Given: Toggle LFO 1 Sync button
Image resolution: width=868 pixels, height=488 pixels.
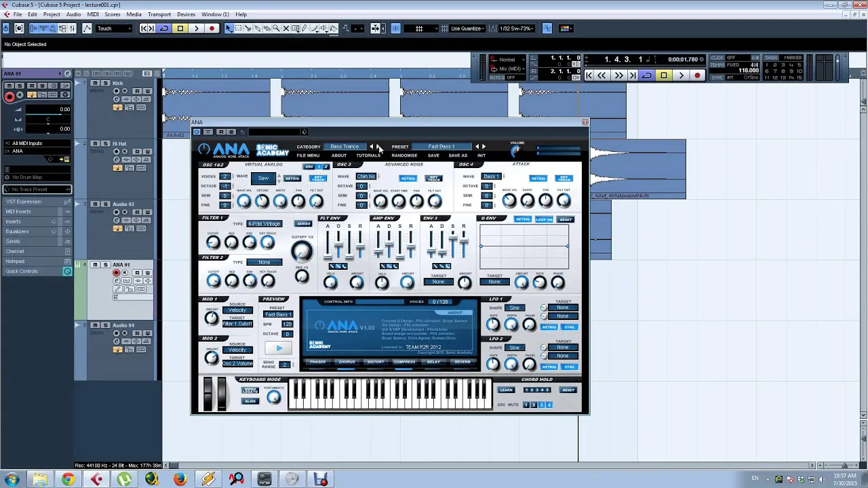Looking at the screenshot, I should [x=569, y=327].
